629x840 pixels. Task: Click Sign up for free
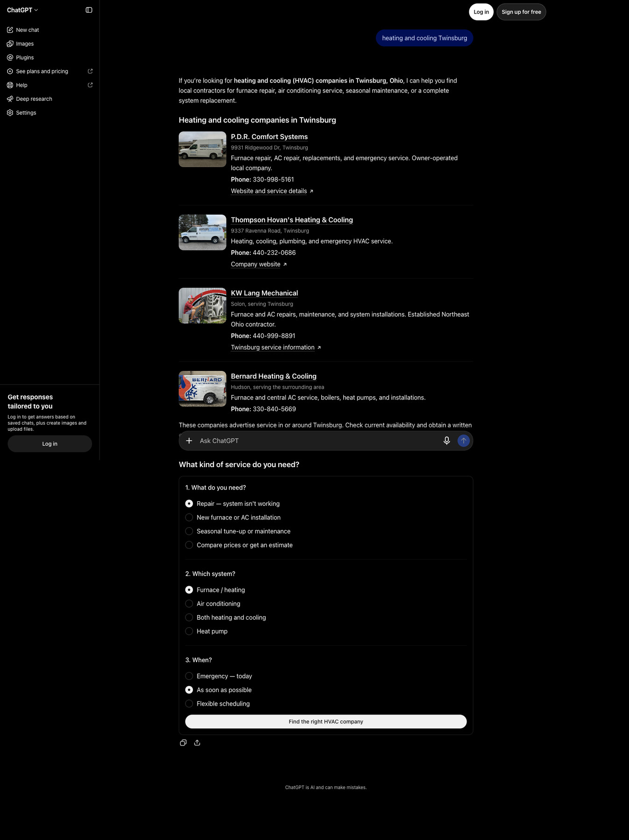click(521, 12)
